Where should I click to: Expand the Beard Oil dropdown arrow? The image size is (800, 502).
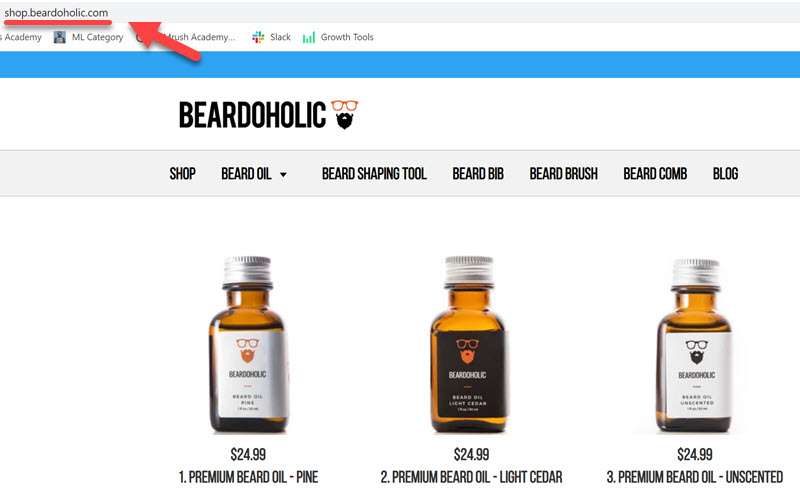click(283, 175)
